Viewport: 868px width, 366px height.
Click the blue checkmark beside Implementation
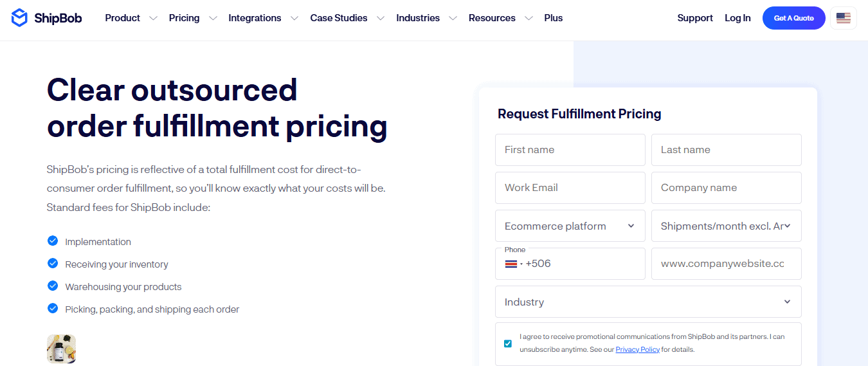[53, 241]
